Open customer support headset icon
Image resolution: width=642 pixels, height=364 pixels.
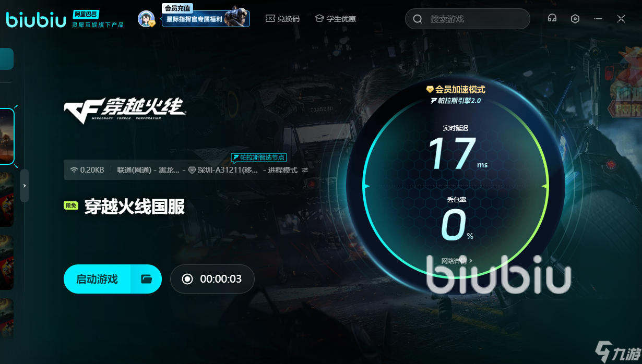tap(552, 19)
